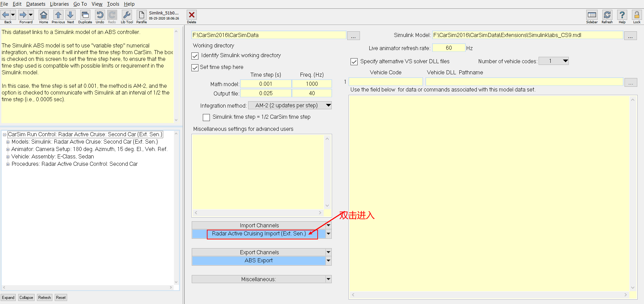
Task: Click the bottom Refresh button
Action: click(45, 298)
